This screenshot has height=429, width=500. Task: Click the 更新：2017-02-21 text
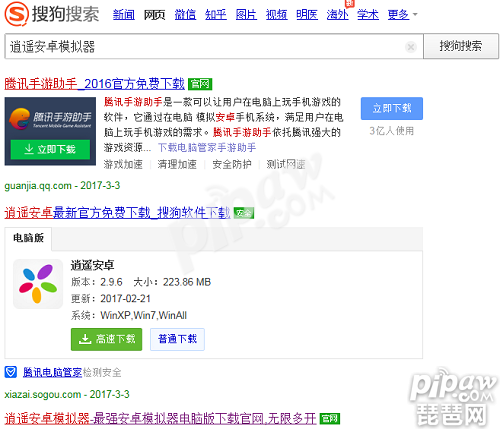point(111,299)
